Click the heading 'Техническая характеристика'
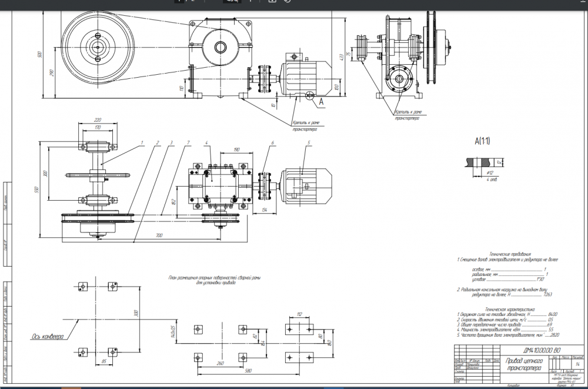Screen dimensions: 588x389 click(x=510, y=310)
